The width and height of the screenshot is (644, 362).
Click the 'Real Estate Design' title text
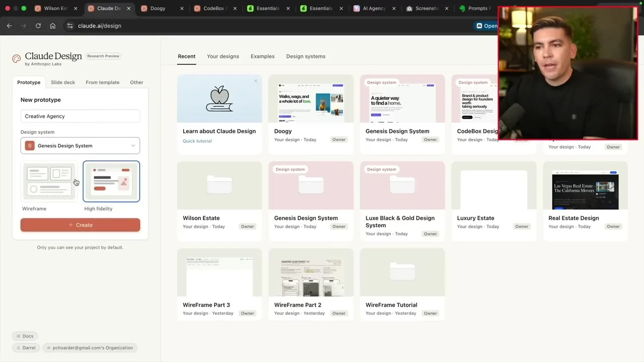click(574, 218)
